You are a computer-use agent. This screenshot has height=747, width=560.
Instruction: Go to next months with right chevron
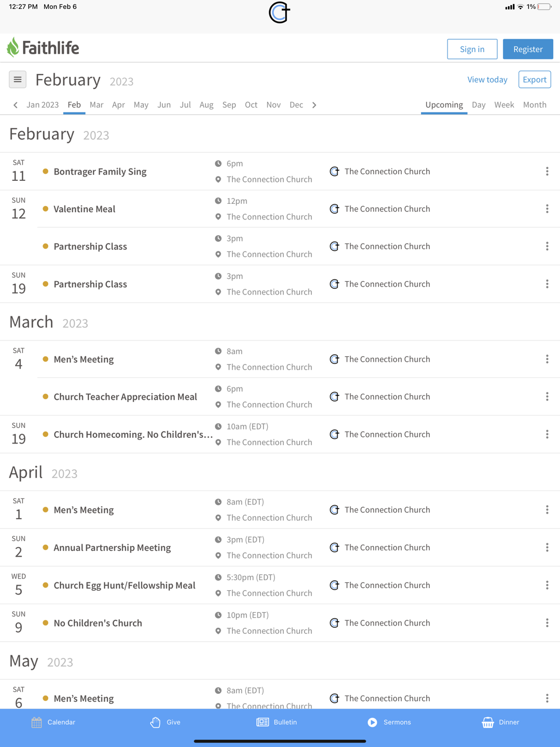[314, 105]
